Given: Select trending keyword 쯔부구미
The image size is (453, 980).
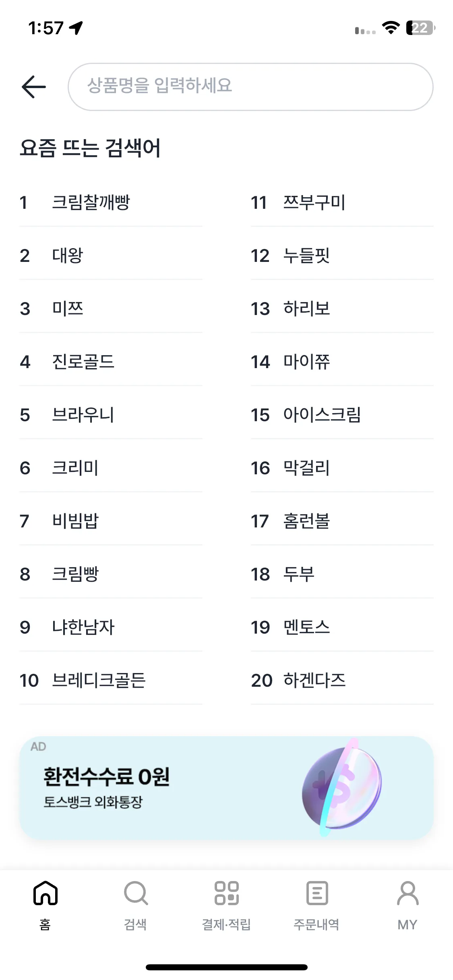Looking at the screenshot, I should pyautogui.click(x=314, y=202).
